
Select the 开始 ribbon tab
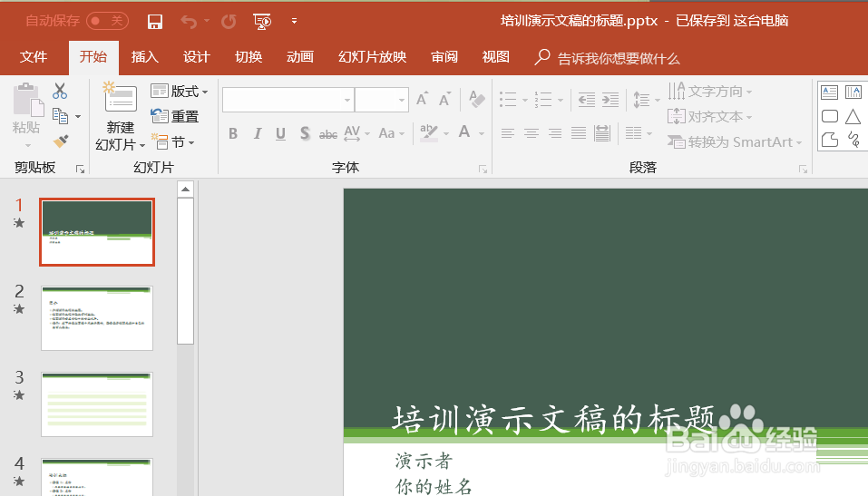[x=93, y=57]
